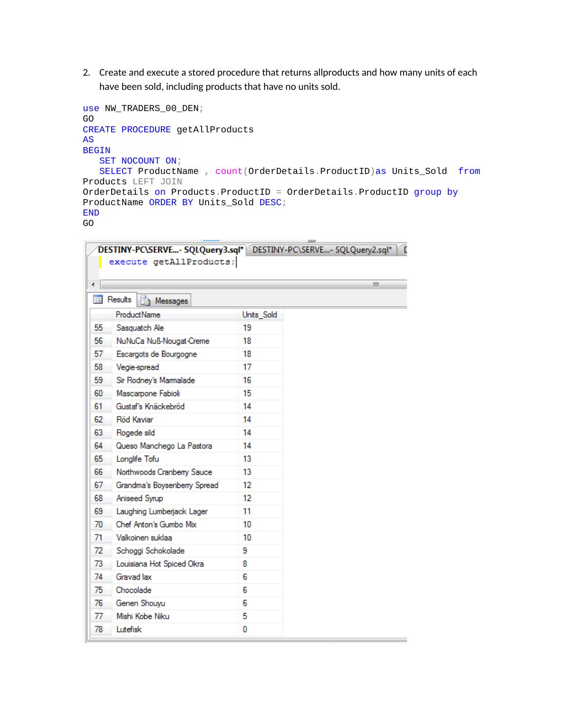This screenshot has width=563, height=728.
Task: Select row 78 header for Lutefisk
Action: click(x=98, y=630)
